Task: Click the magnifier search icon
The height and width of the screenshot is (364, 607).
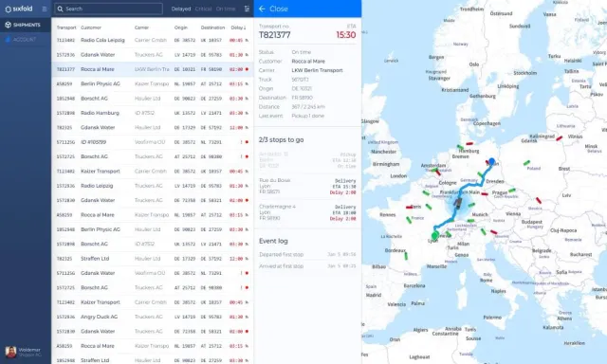Action: 61,9
